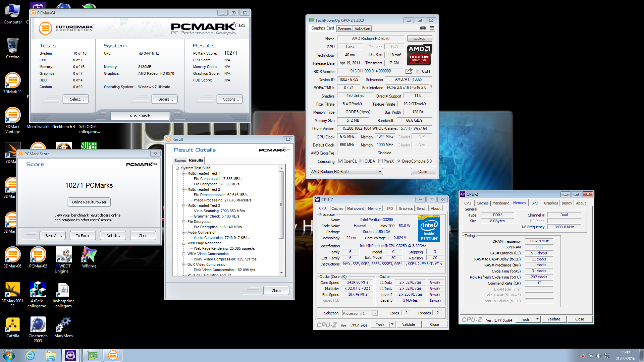The height and width of the screenshot is (362, 644).
Task: Click Details... button under System
Action: pos(165,99)
